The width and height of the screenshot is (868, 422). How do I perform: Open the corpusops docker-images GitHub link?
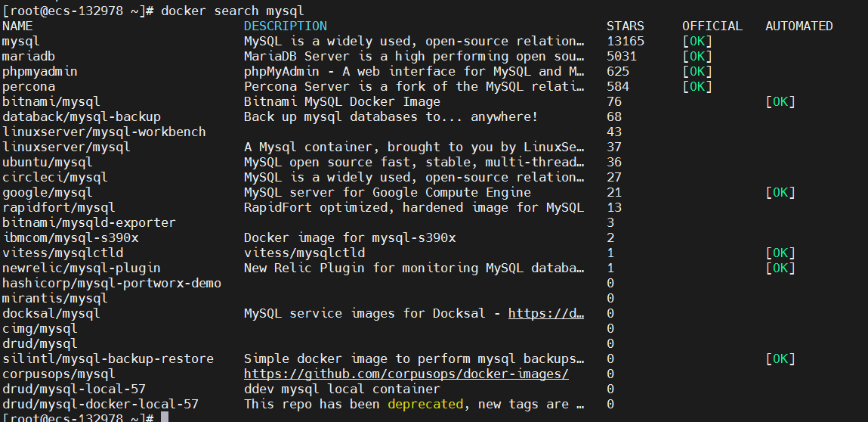coord(406,374)
